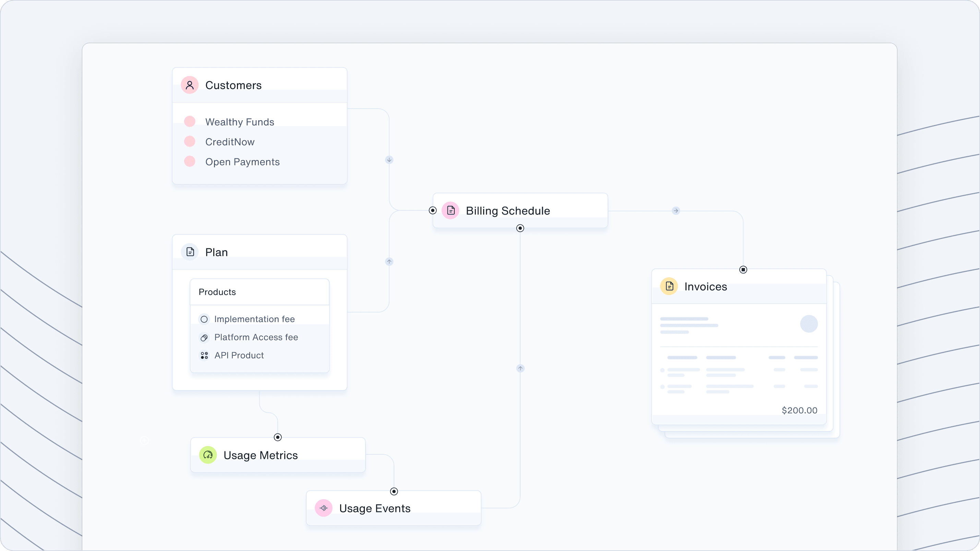Select Wealthy Funds customer entry

pyautogui.click(x=239, y=122)
